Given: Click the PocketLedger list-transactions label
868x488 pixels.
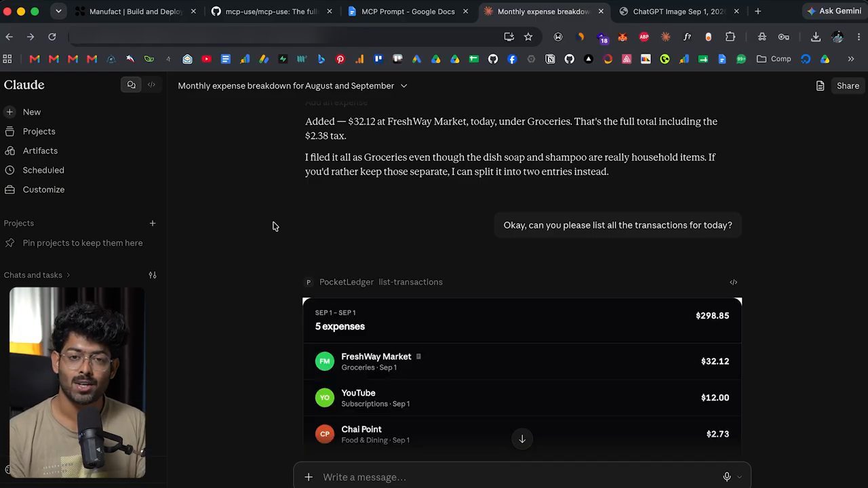Looking at the screenshot, I should click(381, 282).
